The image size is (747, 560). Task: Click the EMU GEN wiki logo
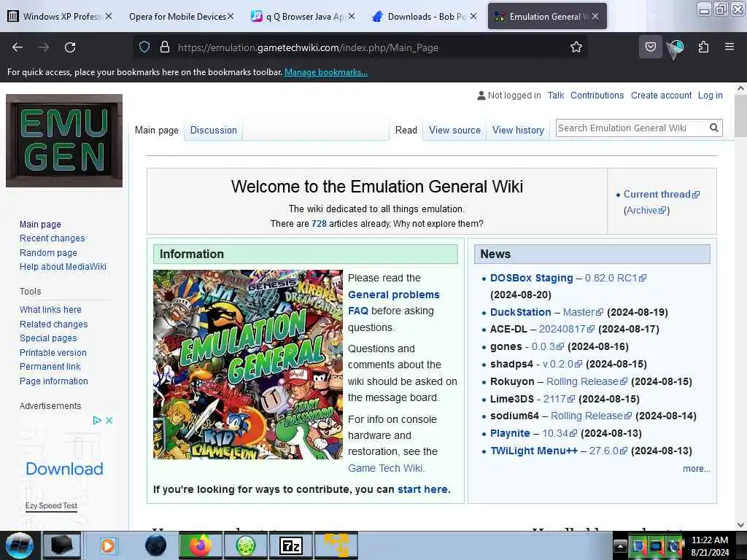click(64, 141)
